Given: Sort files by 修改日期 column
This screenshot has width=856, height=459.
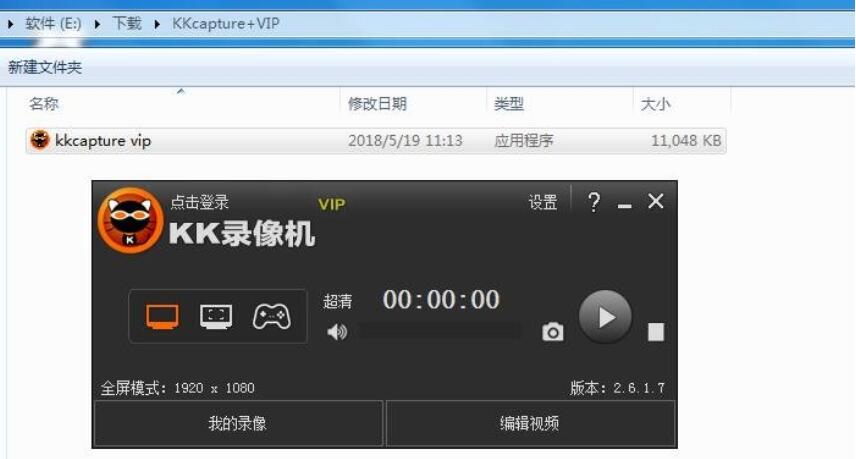Looking at the screenshot, I should click(x=377, y=104).
